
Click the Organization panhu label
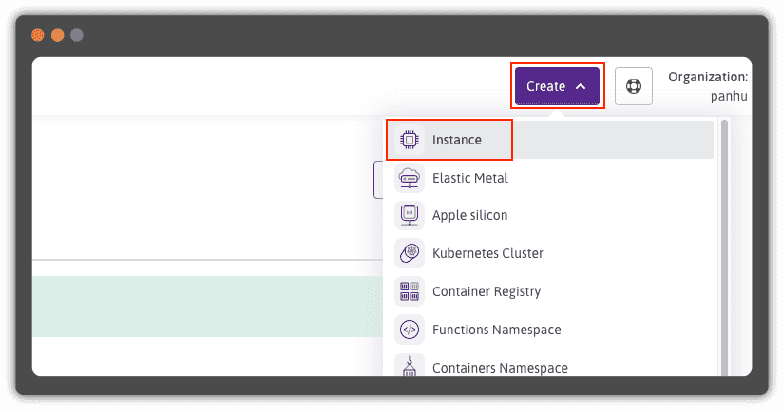pyautogui.click(x=707, y=86)
